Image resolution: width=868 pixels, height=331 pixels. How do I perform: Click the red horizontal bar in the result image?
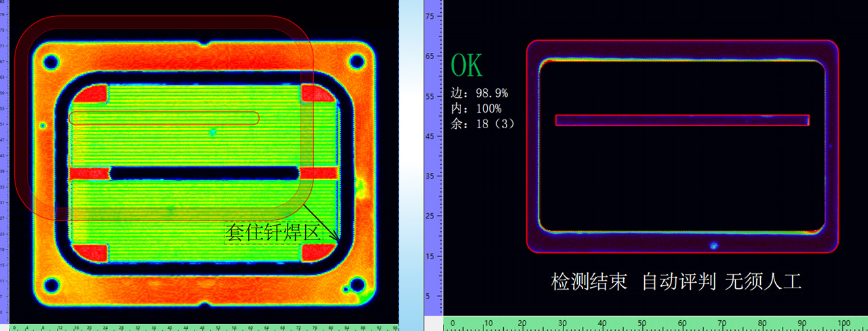pyautogui.click(x=682, y=120)
